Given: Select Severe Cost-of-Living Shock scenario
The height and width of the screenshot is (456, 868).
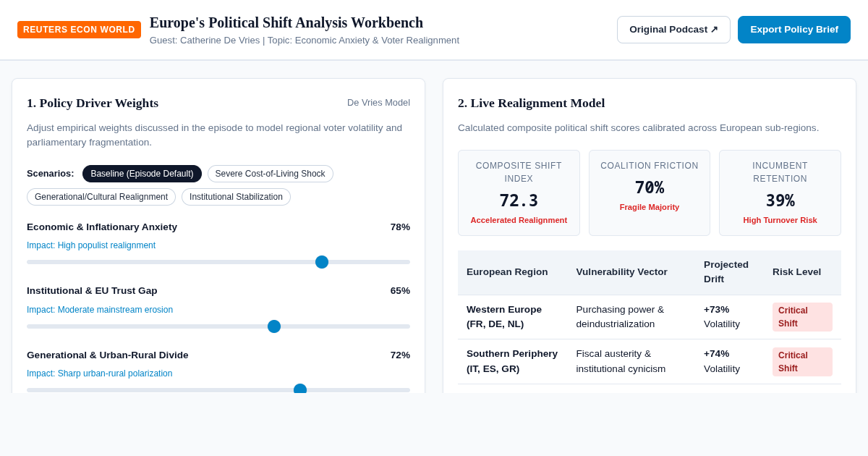Looking at the screenshot, I should tap(271, 174).
